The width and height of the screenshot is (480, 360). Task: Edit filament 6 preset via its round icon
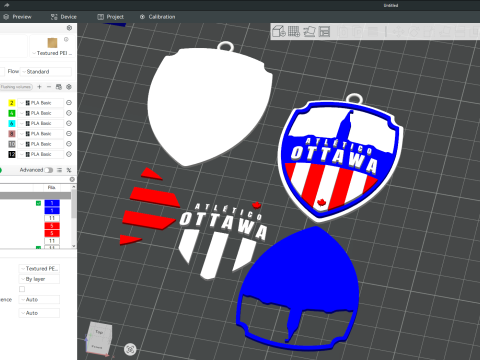(69, 123)
